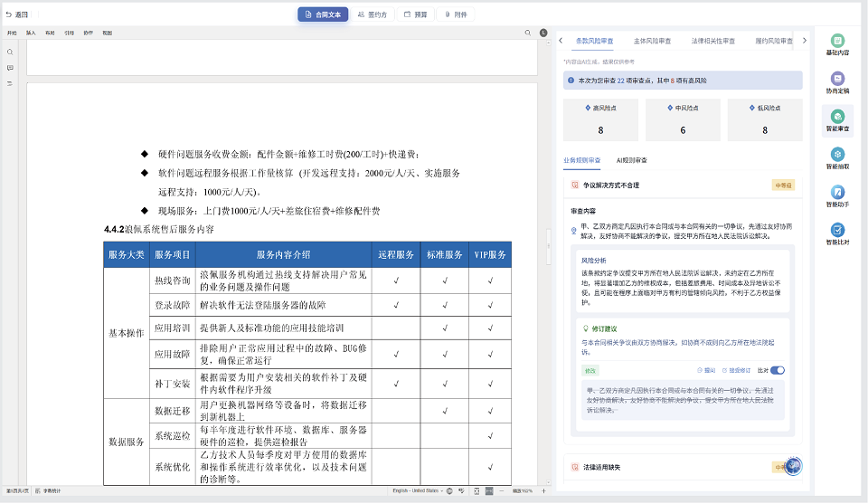This screenshot has height=504, width=868.
Task: Click the 低风险点 card
Action: (x=765, y=119)
